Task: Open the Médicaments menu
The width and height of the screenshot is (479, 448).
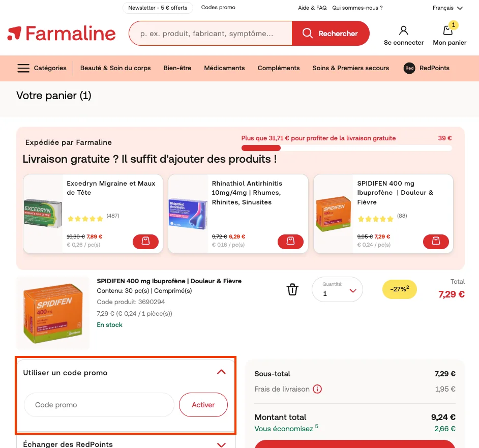Action: 224,68
